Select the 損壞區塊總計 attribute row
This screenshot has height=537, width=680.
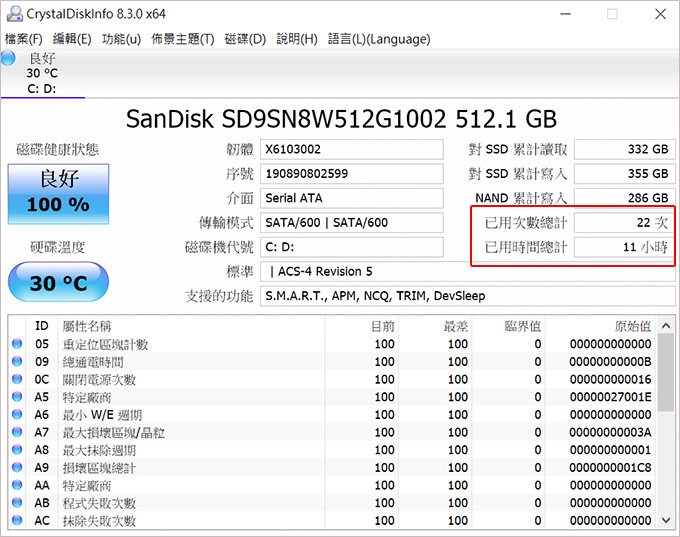(333, 467)
